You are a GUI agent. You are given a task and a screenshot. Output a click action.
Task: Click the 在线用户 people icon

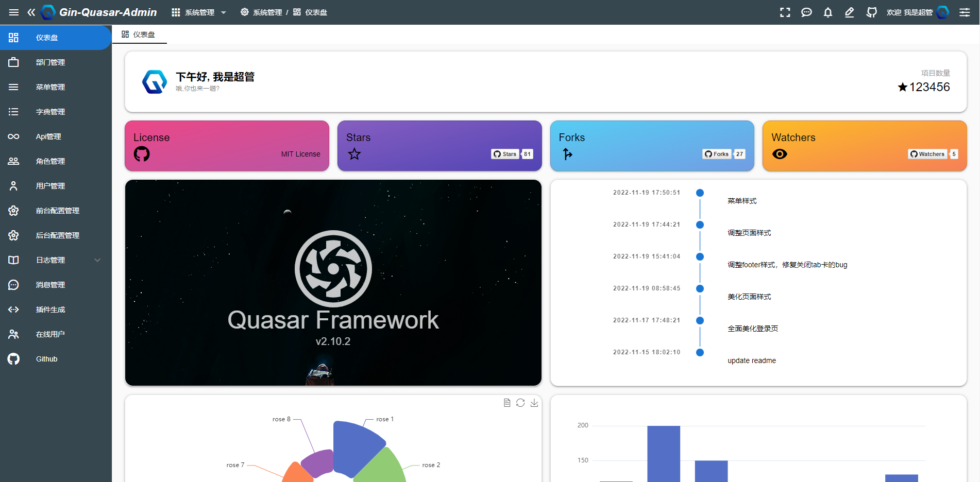[x=13, y=334]
